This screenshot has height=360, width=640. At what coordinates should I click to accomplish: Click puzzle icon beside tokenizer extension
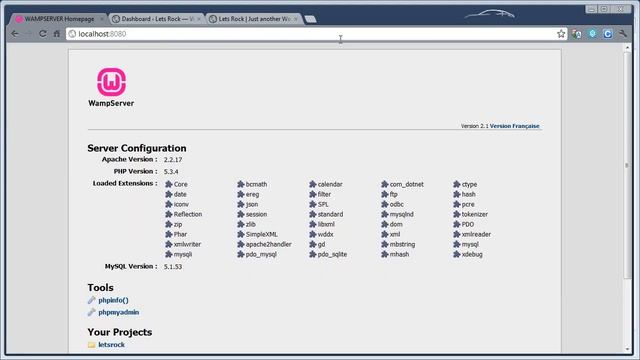456,214
